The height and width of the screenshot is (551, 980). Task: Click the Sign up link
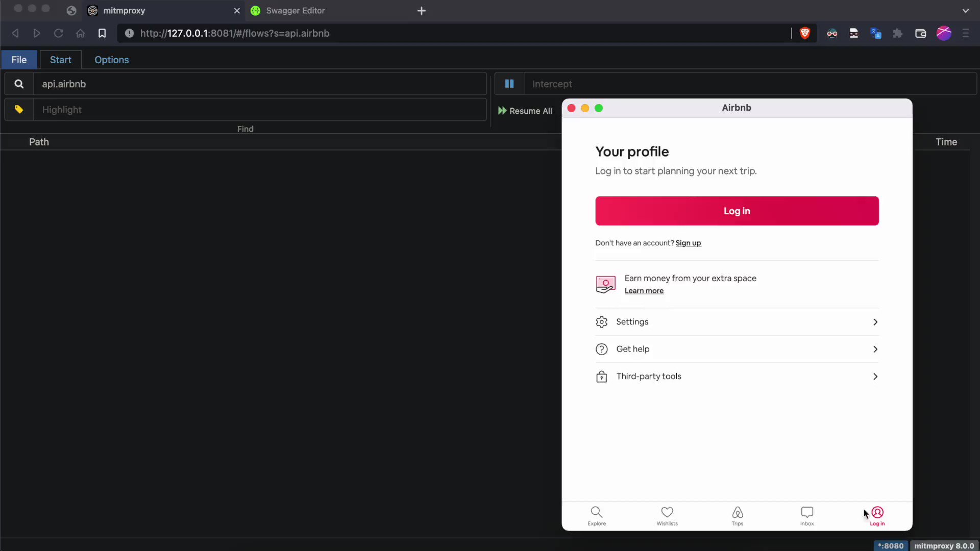click(688, 243)
